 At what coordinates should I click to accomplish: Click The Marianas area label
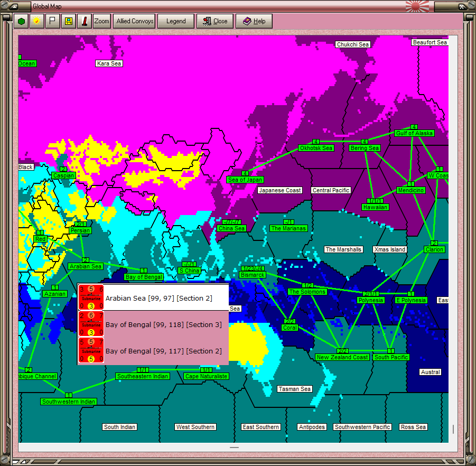pyautogui.click(x=288, y=228)
